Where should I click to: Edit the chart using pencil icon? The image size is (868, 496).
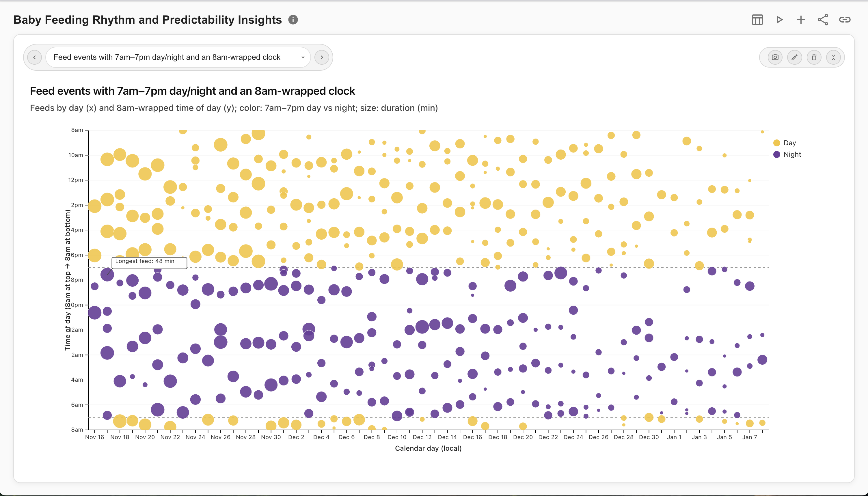click(x=794, y=57)
